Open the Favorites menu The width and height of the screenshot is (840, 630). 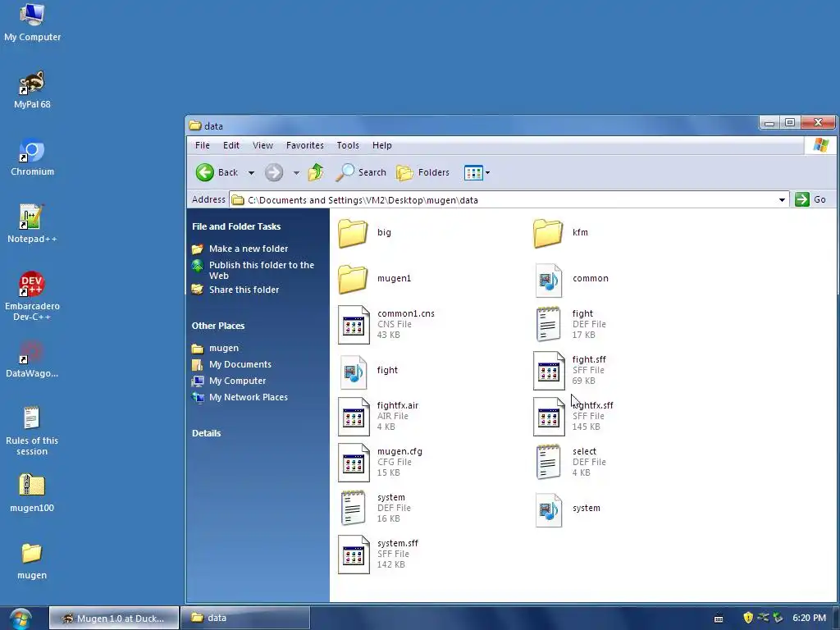pyautogui.click(x=305, y=145)
